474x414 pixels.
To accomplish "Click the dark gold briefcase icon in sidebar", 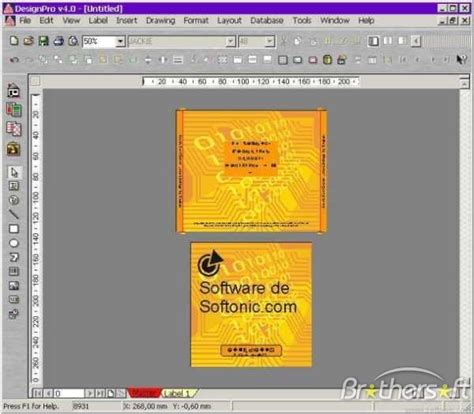I will (14, 149).
